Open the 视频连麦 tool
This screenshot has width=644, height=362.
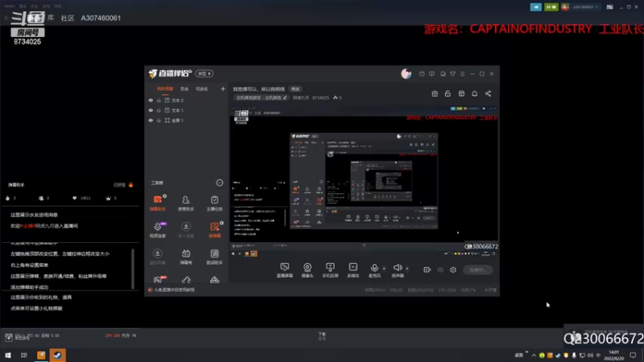157,229
